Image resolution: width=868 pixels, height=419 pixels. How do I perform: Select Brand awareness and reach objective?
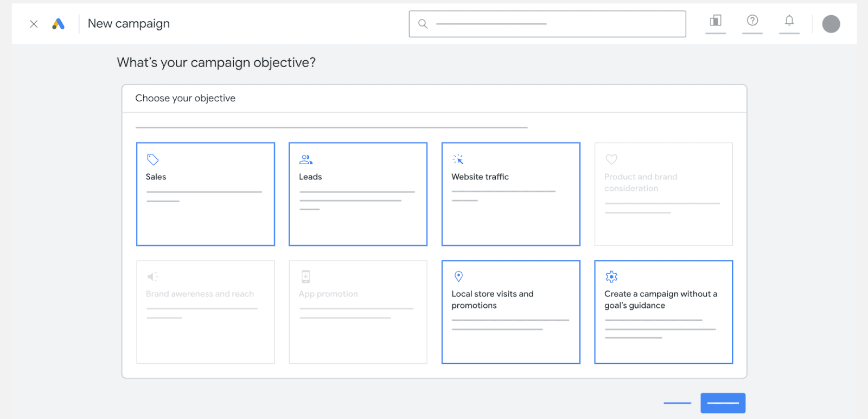point(206,312)
